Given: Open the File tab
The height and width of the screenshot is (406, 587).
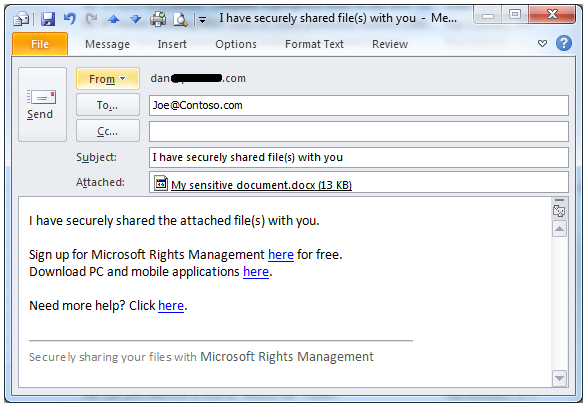Looking at the screenshot, I should tap(40, 44).
